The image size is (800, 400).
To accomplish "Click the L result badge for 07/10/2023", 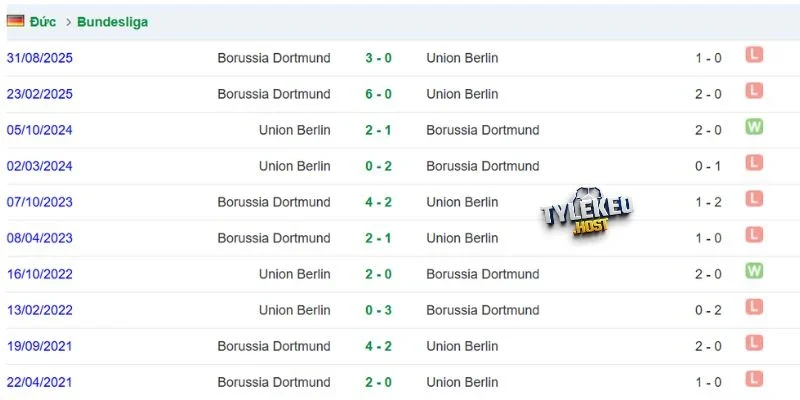I will point(754,198).
